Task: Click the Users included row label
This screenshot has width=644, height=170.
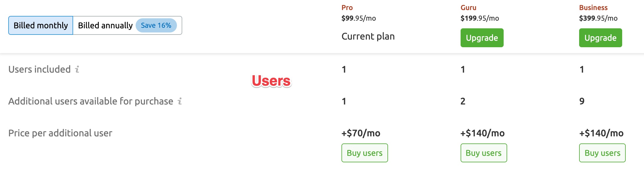Action: coord(40,69)
